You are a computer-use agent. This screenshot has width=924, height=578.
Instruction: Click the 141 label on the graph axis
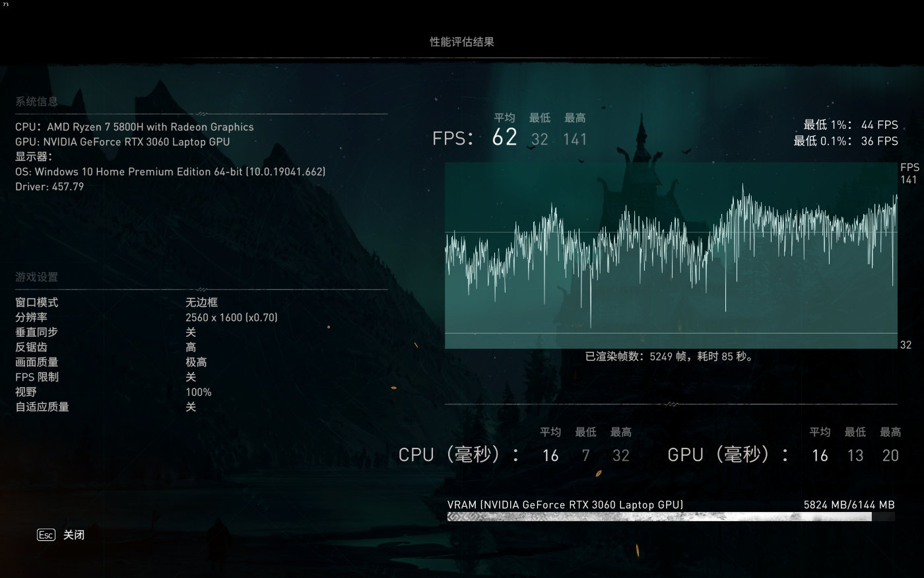point(909,180)
